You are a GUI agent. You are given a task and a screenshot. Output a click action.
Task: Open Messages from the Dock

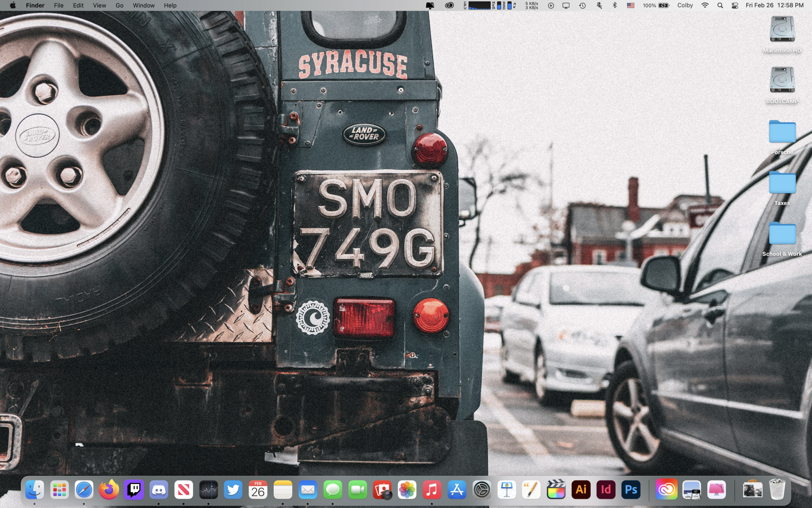[x=333, y=490]
